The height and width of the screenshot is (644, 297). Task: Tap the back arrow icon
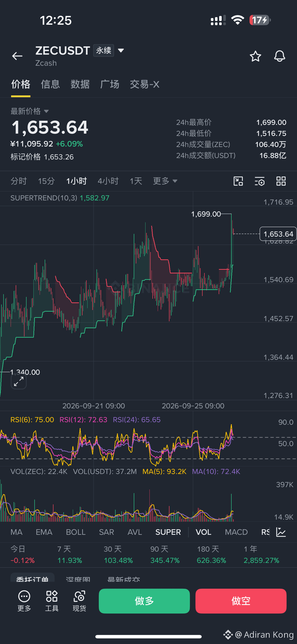click(17, 56)
